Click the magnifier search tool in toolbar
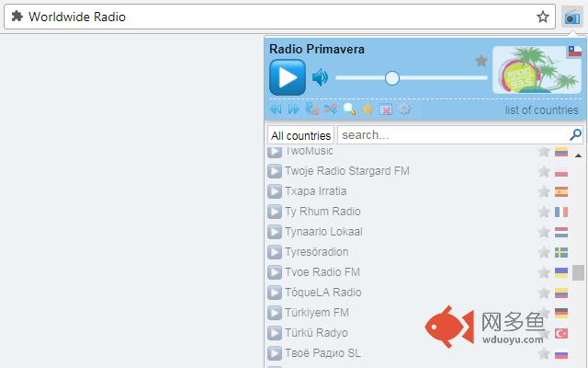Image resolution: width=588 pixels, height=368 pixels. coord(349,109)
